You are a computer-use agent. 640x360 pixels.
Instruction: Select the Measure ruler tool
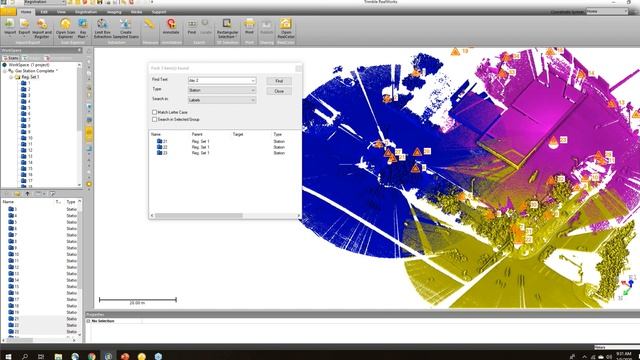tap(149, 24)
